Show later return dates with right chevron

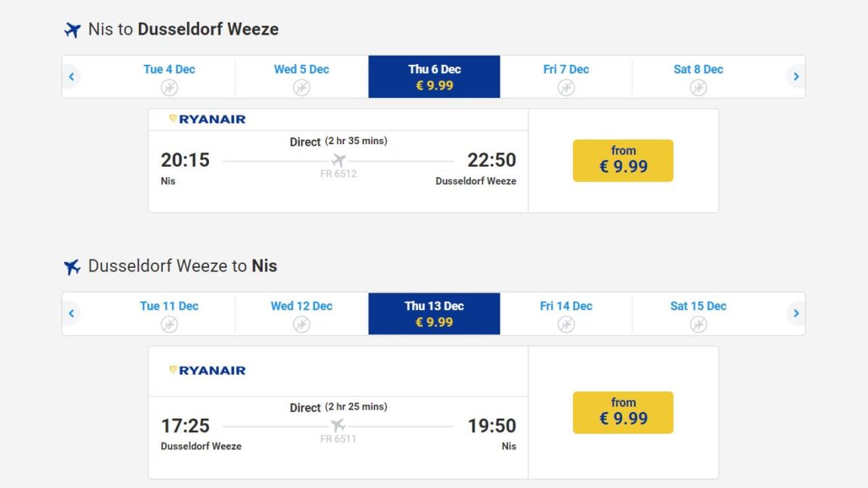tap(796, 313)
